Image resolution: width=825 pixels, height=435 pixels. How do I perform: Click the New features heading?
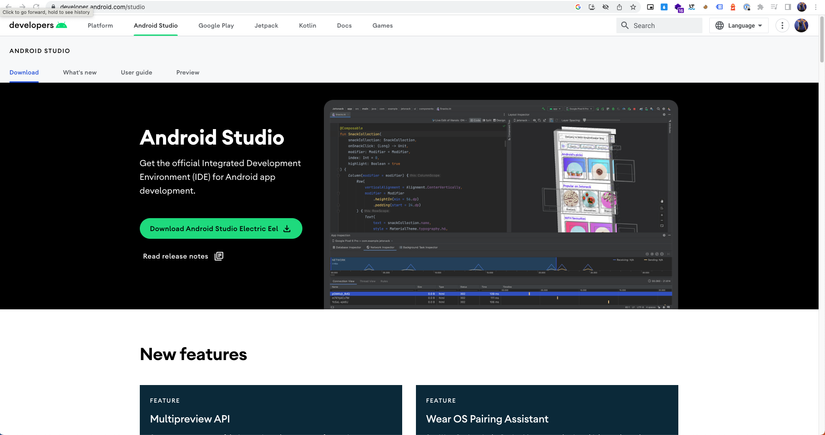click(194, 354)
